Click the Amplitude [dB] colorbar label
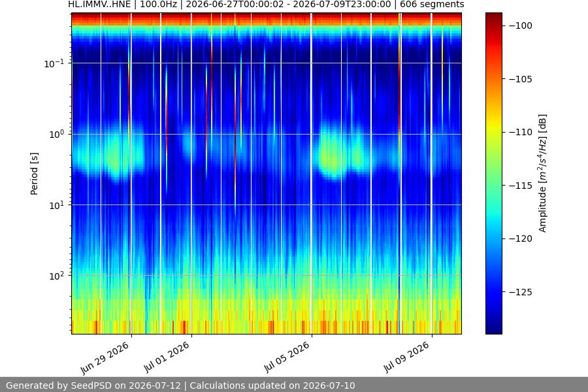The width and height of the screenshot is (588, 392). point(543,173)
